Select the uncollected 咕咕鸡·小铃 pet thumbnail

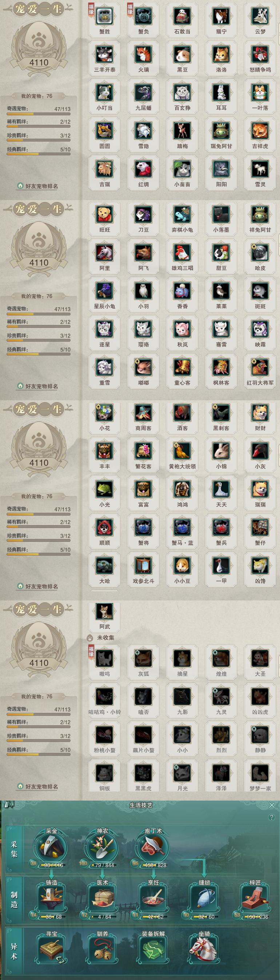(104, 697)
